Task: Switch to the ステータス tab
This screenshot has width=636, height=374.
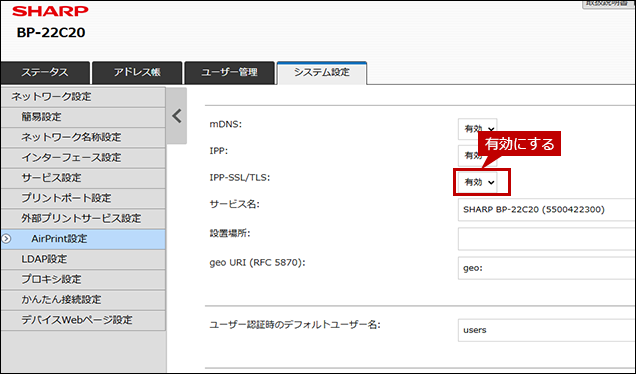Action: (x=45, y=73)
